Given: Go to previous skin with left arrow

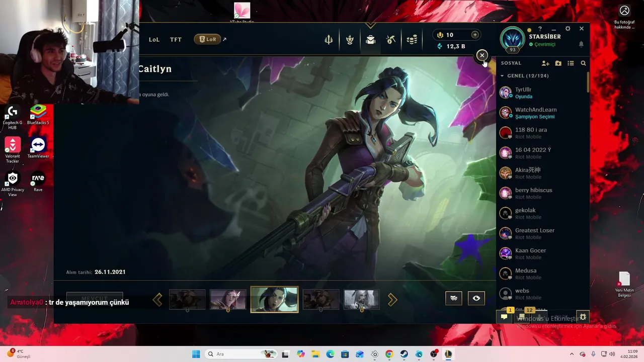Looking at the screenshot, I should tap(157, 300).
